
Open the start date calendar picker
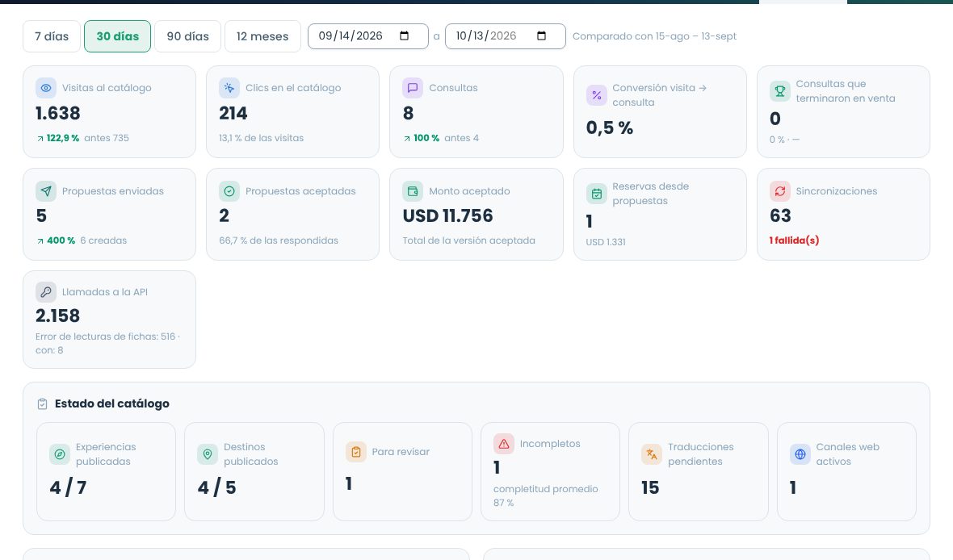coord(404,36)
